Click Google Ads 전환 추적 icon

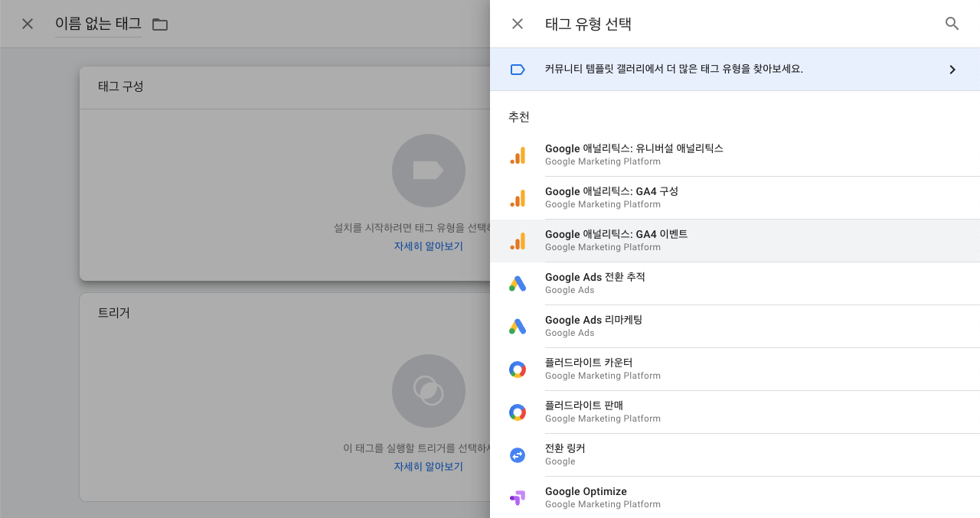click(x=518, y=284)
